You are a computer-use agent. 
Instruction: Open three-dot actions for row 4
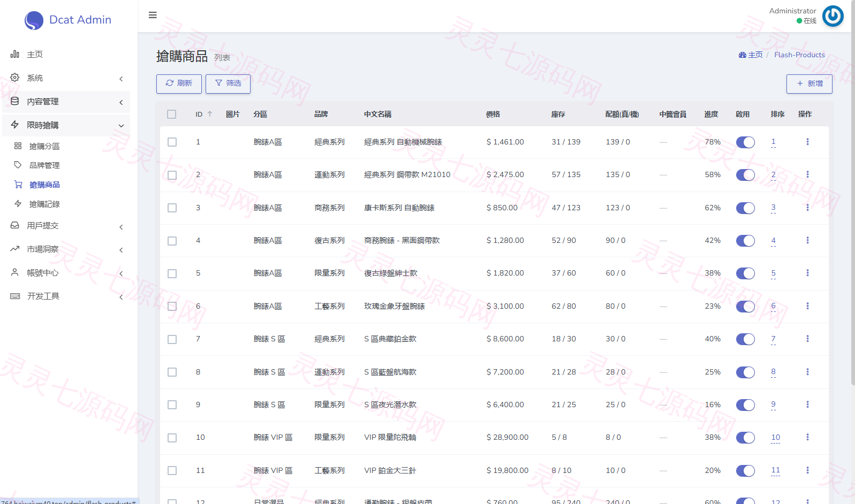click(807, 240)
